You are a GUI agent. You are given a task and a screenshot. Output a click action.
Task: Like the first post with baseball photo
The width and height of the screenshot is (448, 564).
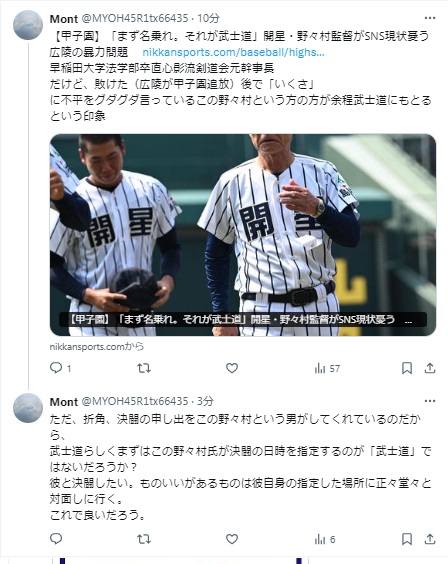tap(232, 368)
